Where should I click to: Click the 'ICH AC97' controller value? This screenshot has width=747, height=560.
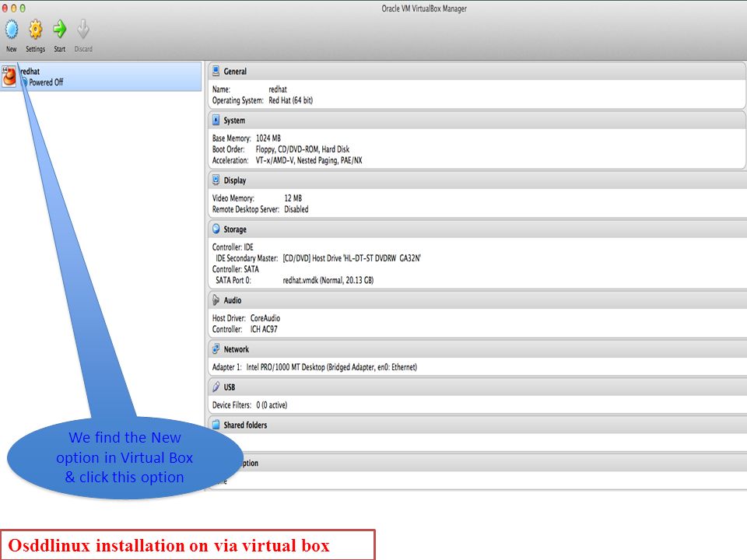pos(264,329)
